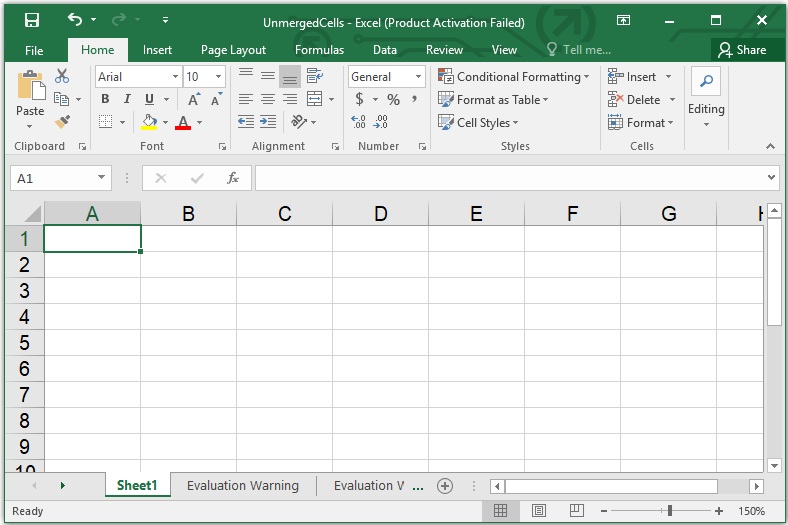Switch to Page Layout view in status bar
The width and height of the screenshot is (788, 525).
[x=539, y=511]
